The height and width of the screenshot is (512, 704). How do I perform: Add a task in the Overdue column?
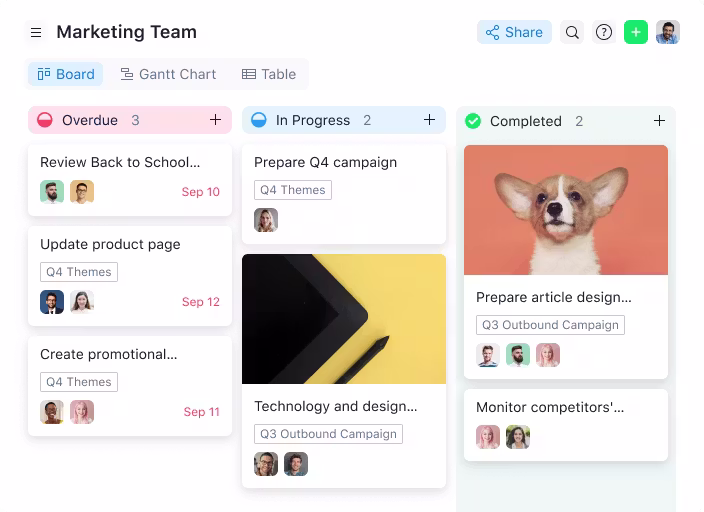pos(216,119)
